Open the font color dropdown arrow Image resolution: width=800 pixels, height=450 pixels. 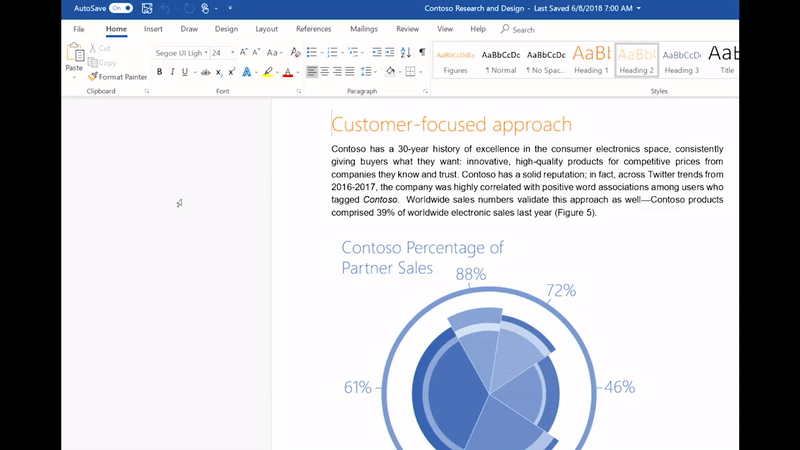(298, 72)
